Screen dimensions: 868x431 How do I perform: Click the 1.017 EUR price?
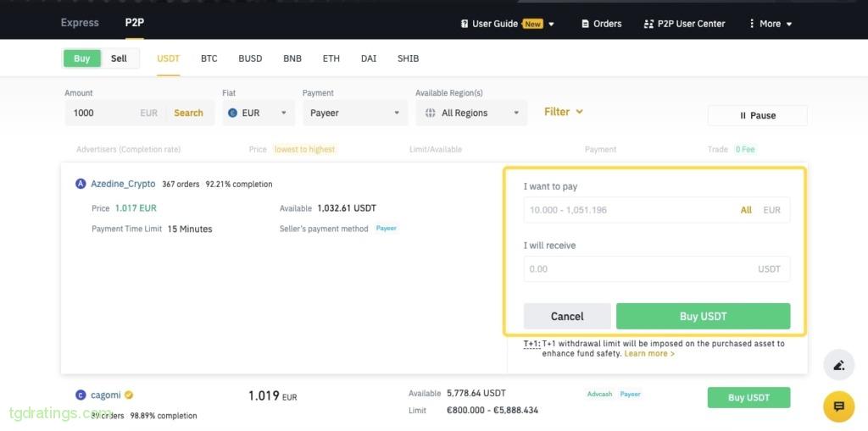136,208
